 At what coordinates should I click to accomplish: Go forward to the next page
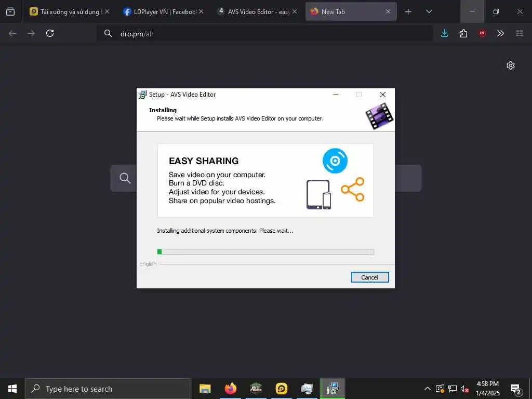pyautogui.click(x=31, y=33)
